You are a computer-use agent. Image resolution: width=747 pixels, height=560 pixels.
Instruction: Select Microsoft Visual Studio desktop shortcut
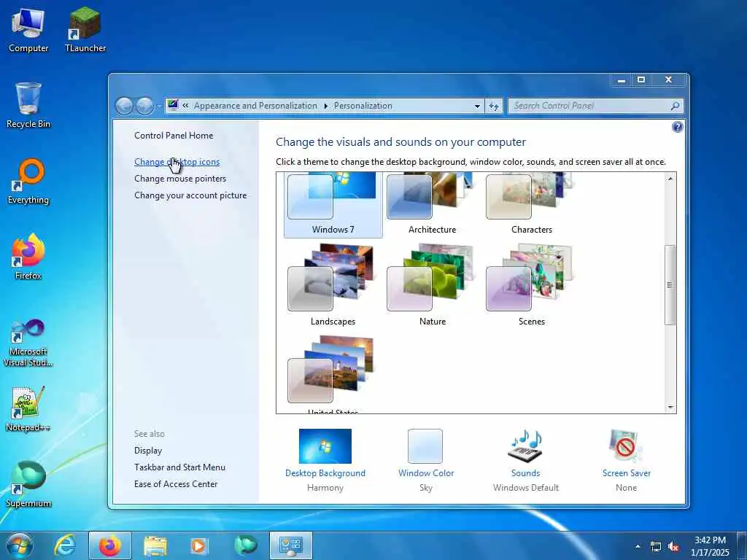click(x=28, y=343)
